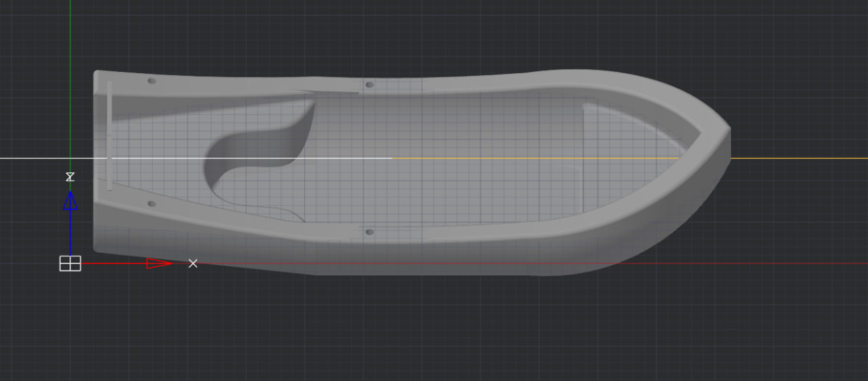This screenshot has height=381, width=868.
Task: Click the white X label beside red arrow
Action: [x=193, y=263]
